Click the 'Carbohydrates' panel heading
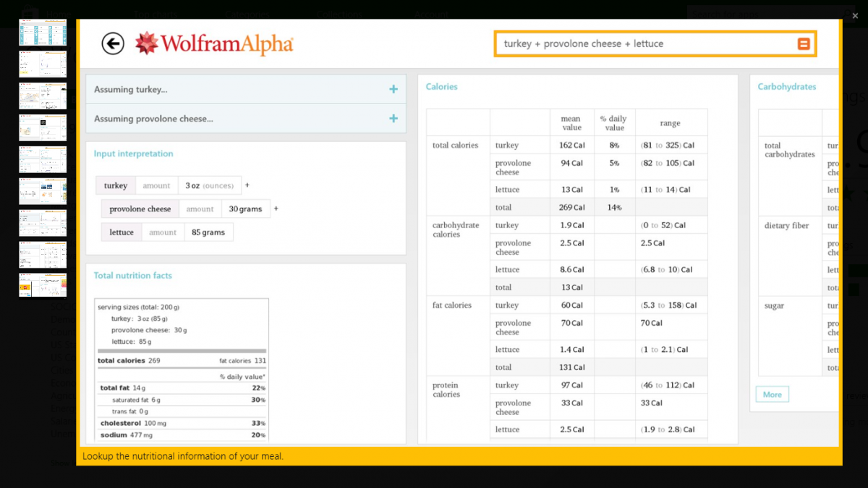The image size is (868, 488). coord(786,87)
